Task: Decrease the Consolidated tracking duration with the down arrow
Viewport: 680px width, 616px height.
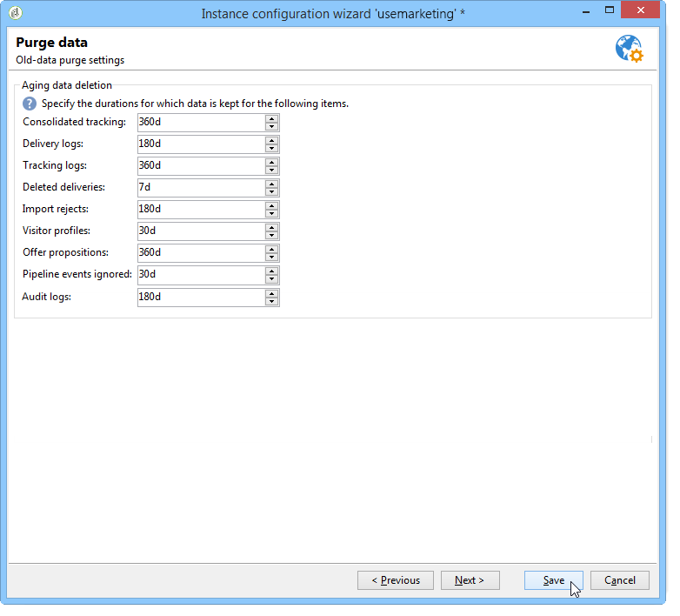Action: point(272,127)
